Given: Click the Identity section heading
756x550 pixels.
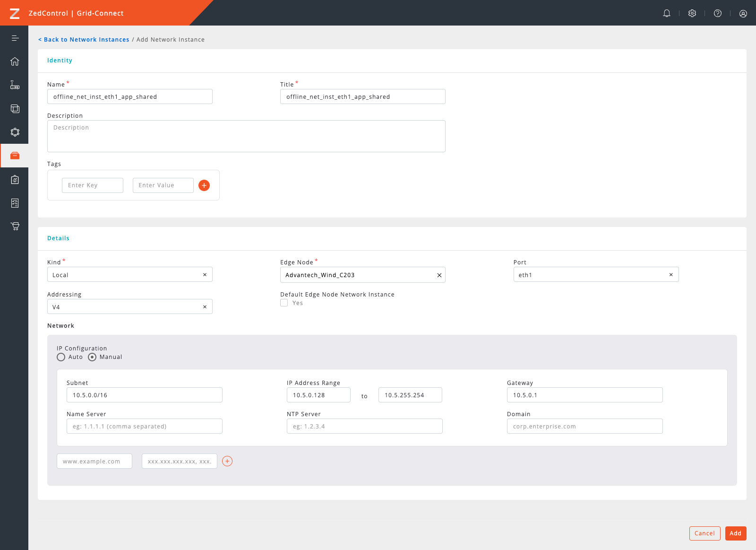Looking at the screenshot, I should (60, 61).
